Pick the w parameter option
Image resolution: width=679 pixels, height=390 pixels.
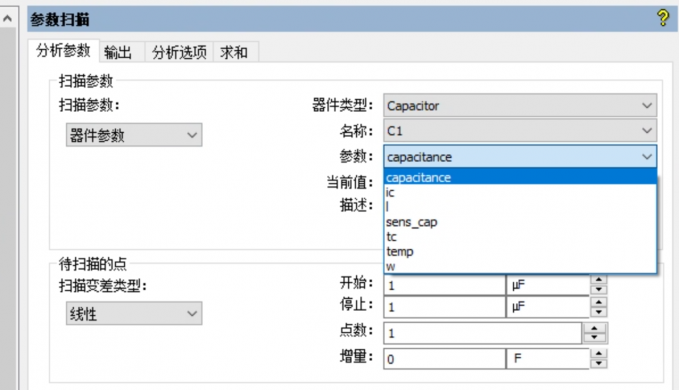pos(520,266)
